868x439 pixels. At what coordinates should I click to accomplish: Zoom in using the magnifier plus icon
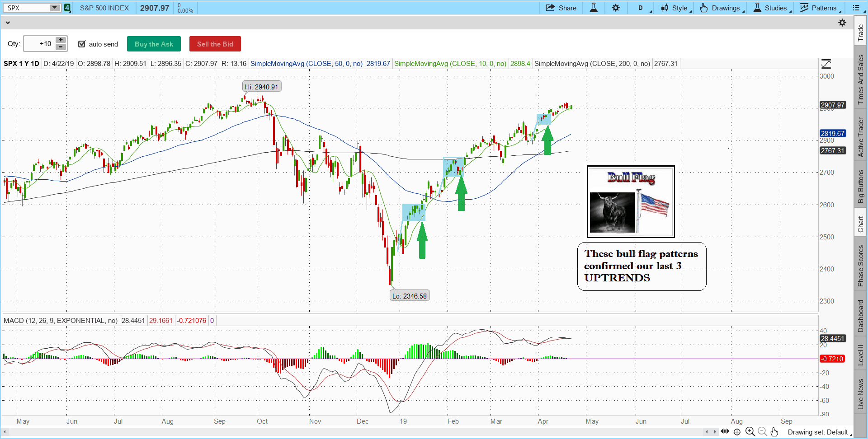tap(750, 432)
